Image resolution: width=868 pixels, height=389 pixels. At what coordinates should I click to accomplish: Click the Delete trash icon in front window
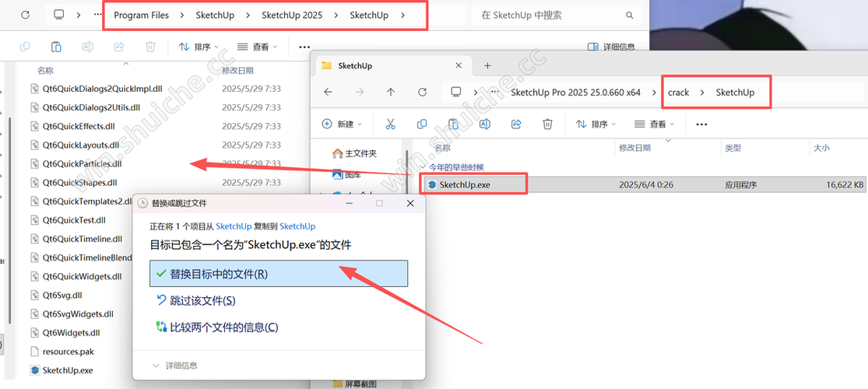[547, 124]
